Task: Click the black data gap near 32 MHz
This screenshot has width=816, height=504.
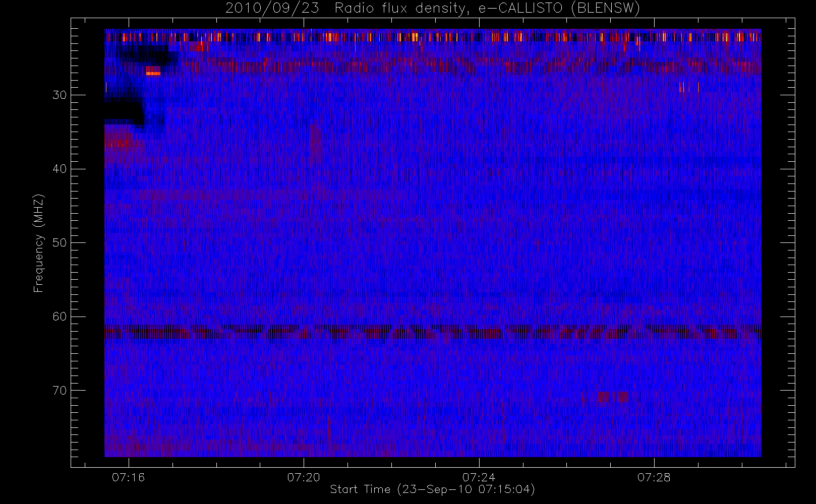Action: [124, 113]
